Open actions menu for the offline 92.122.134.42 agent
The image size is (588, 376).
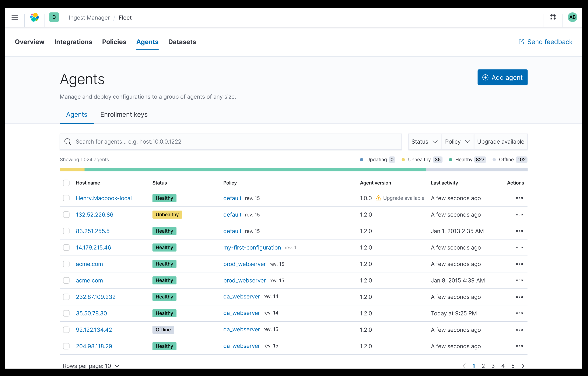click(520, 329)
